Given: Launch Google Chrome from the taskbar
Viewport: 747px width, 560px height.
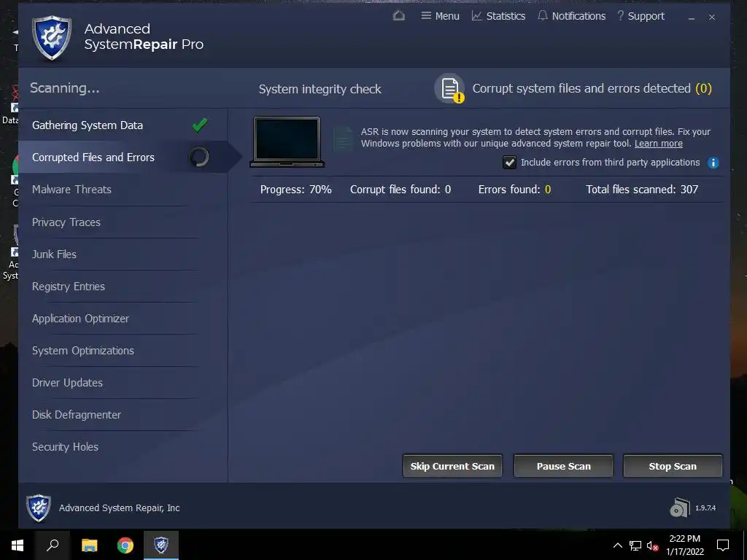Looking at the screenshot, I should click(x=125, y=545).
